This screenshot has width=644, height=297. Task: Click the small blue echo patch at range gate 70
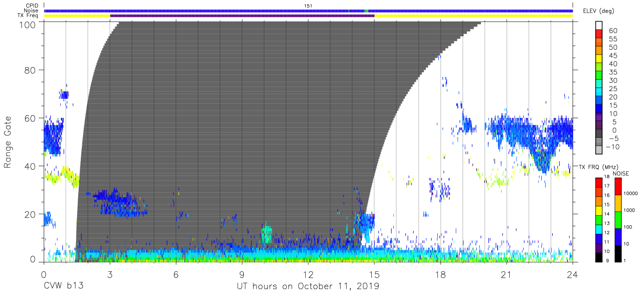(x=64, y=94)
